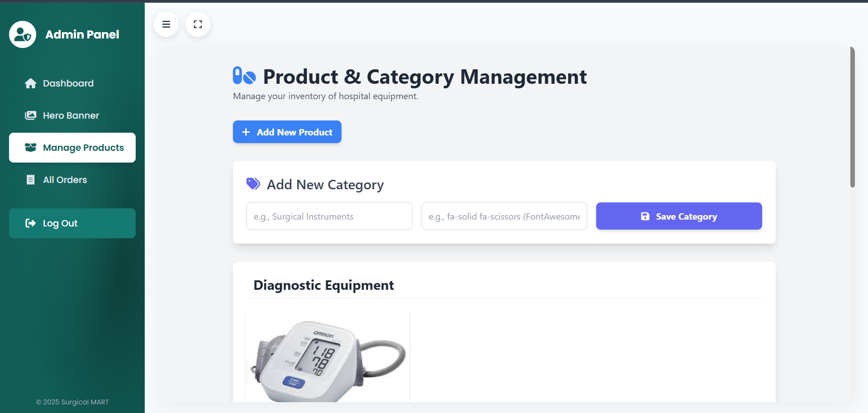Select Manage Products in sidebar
The image size is (868, 413).
(83, 148)
